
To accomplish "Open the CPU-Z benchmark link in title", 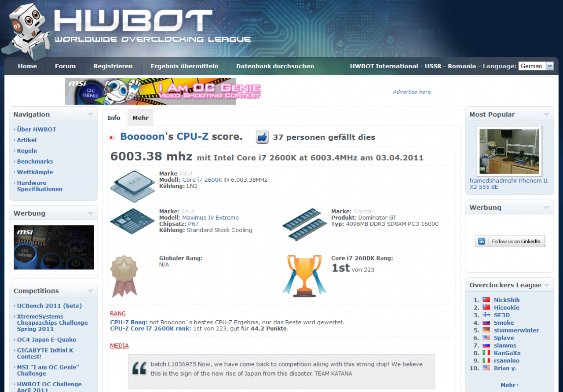I will pyautogui.click(x=193, y=136).
